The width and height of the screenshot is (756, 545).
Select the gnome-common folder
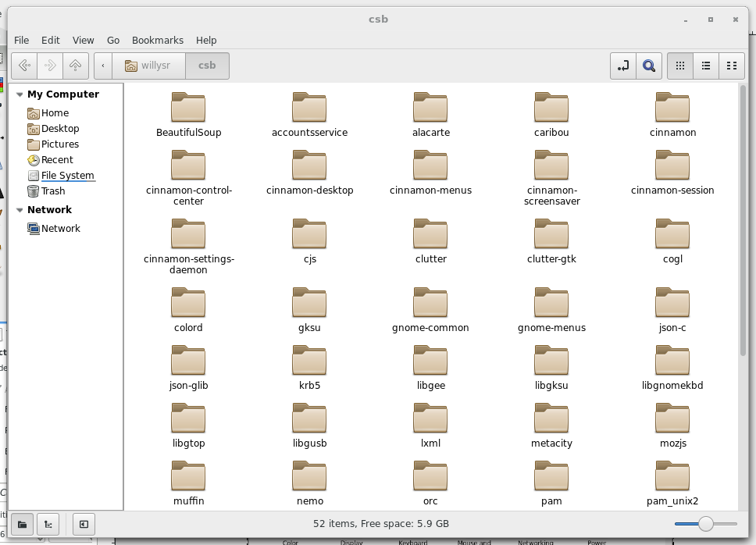[430, 310]
